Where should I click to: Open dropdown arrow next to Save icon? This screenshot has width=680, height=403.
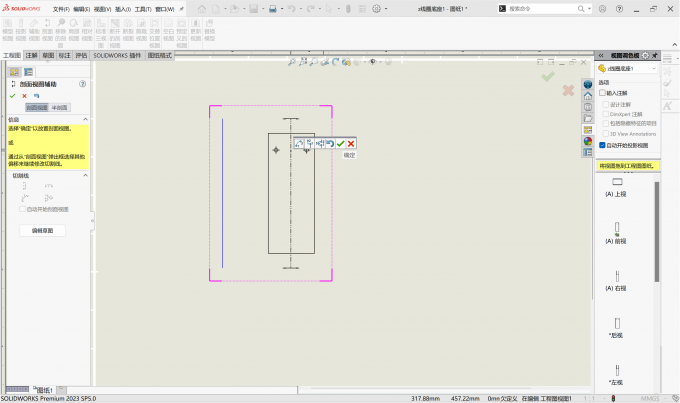coord(263,9)
